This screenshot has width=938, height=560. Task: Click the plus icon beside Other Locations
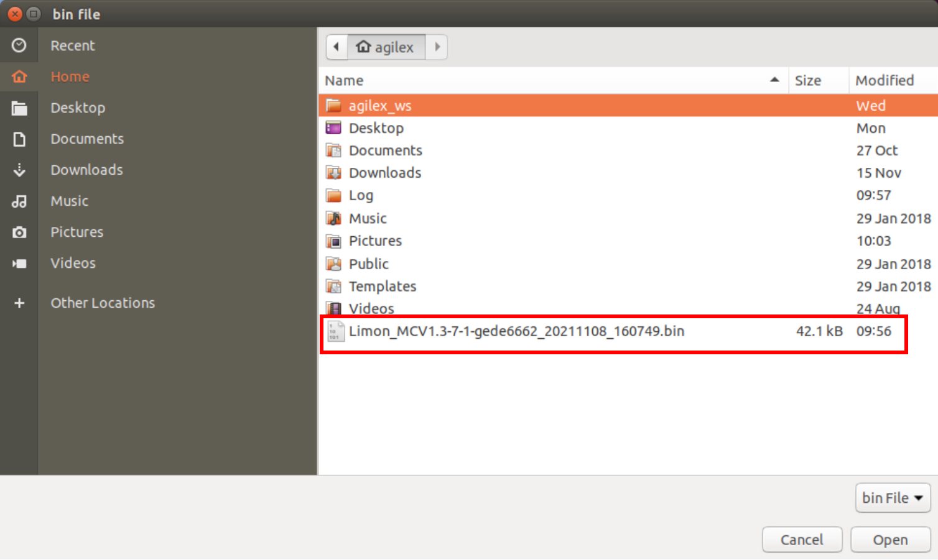pos(19,303)
